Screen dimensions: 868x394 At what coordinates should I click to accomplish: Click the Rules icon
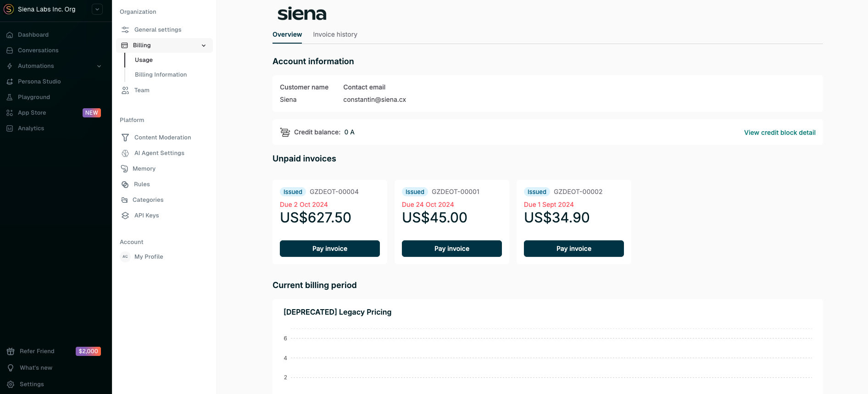(x=125, y=184)
